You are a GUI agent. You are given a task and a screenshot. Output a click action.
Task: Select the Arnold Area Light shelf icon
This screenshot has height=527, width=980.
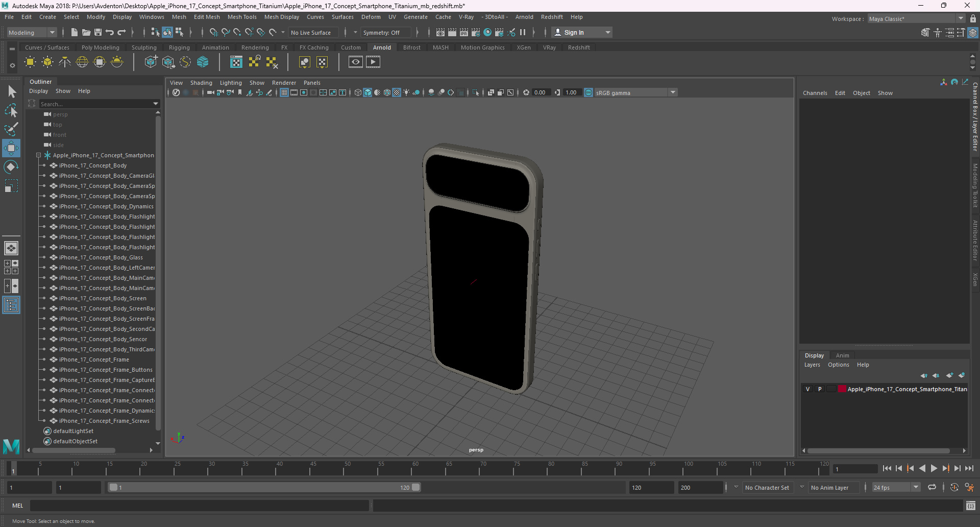(30, 62)
